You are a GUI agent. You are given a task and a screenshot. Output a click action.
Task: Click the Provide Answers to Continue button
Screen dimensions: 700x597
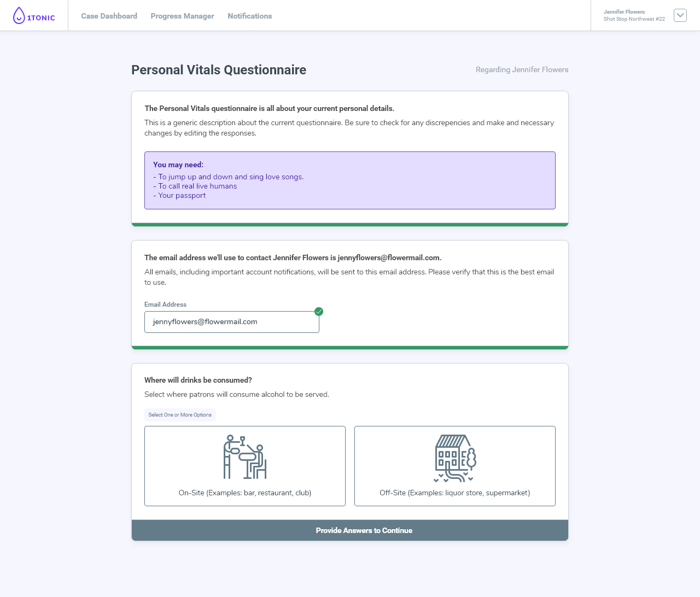tap(350, 530)
